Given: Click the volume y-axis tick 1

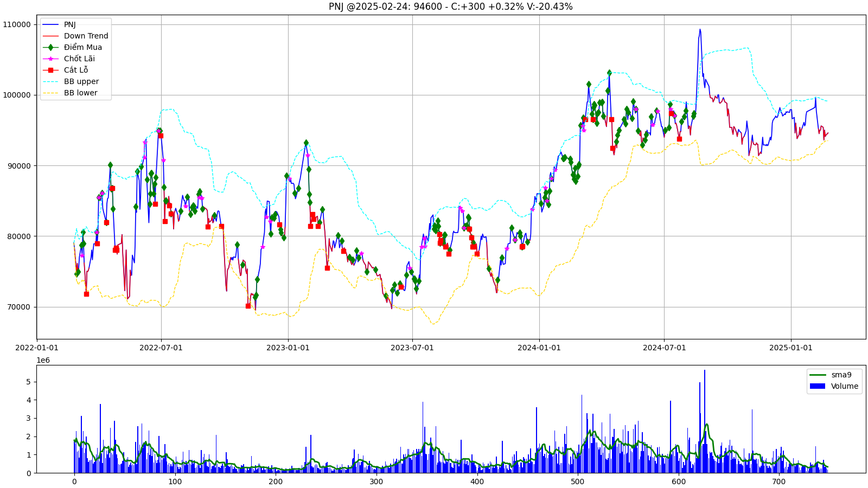Looking at the screenshot, I should (28, 454).
